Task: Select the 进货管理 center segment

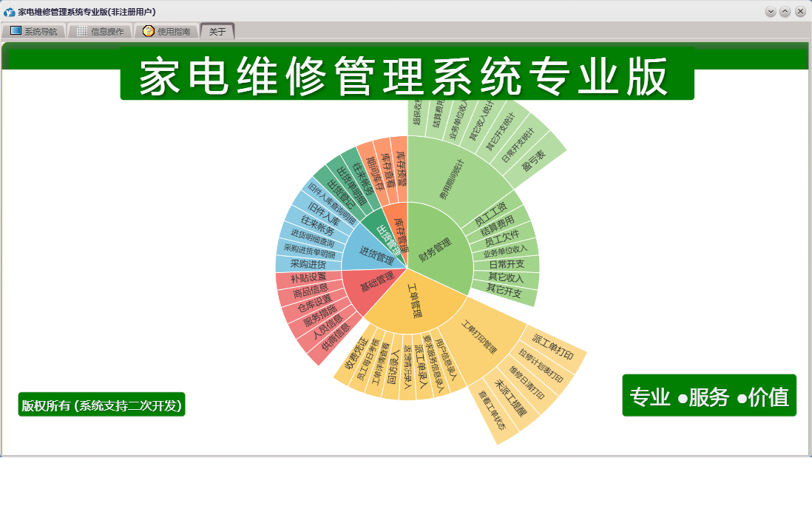Action: click(376, 254)
